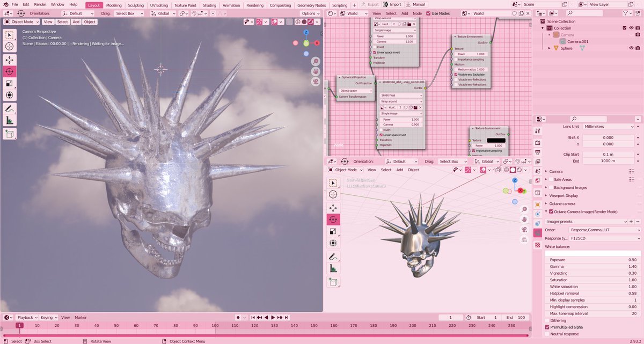Screen dimensions: 644x344
Task: Enable the Dithering checkbox
Action: (547, 320)
